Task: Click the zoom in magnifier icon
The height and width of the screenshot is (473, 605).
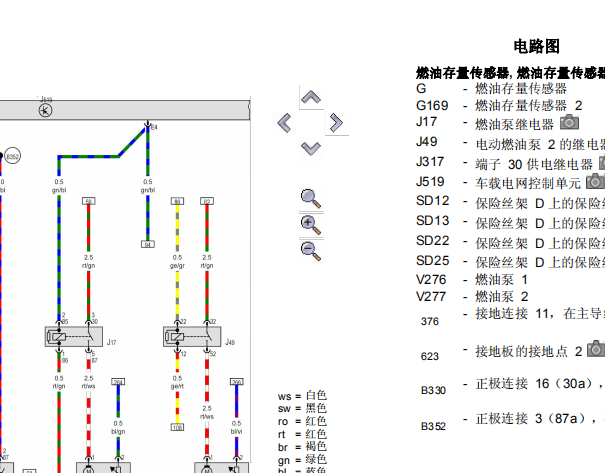Action: pyautogui.click(x=311, y=225)
